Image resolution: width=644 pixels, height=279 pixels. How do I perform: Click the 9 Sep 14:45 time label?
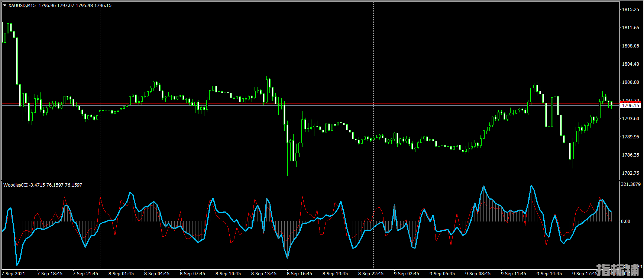(549, 274)
